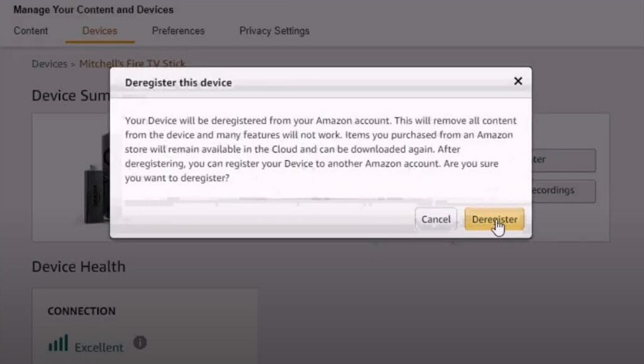Click the partially hidden Deregister button behind dialog
This screenshot has height=364, width=644.
point(563,160)
